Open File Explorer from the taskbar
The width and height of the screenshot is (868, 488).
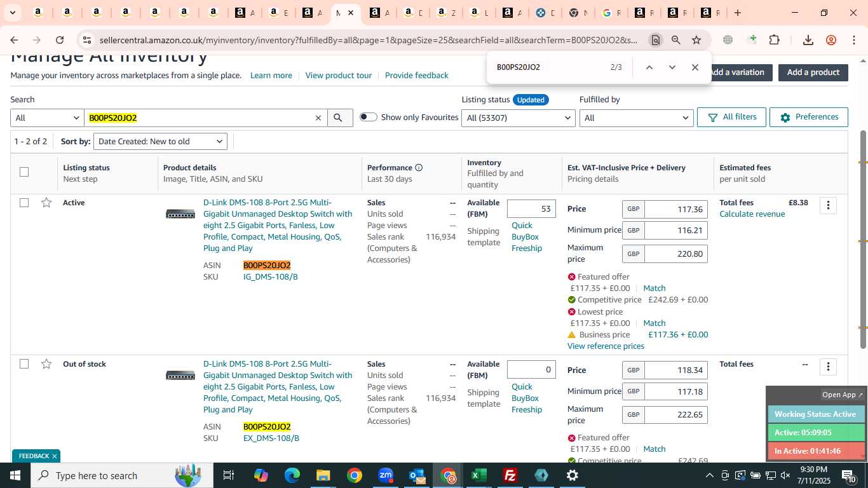(323, 475)
